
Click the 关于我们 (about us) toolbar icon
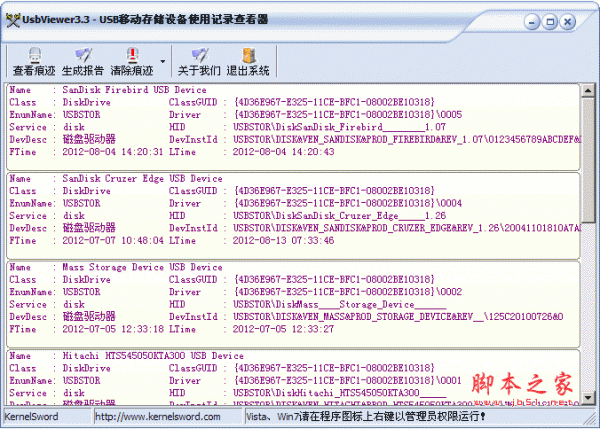pos(199,61)
